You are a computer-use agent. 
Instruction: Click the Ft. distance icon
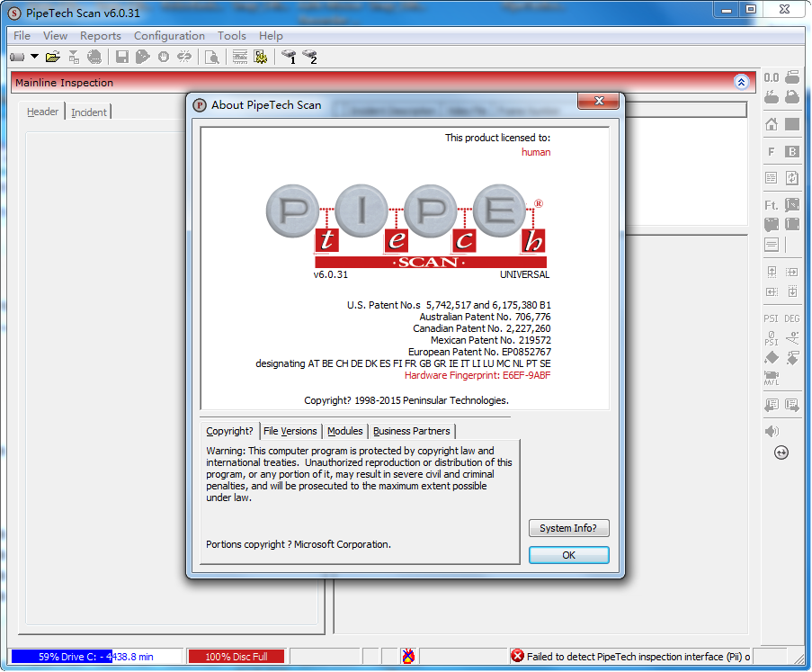click(772, 205)
